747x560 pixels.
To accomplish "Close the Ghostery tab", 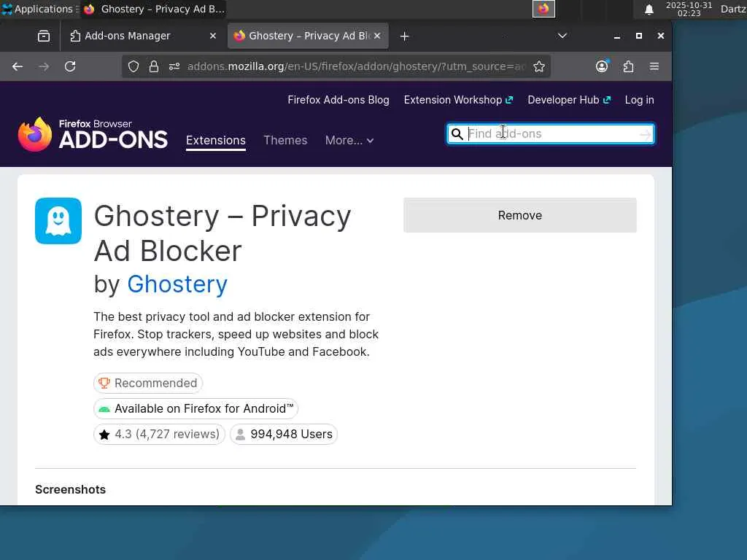I will pyautogui.click(x=377, y=36).
